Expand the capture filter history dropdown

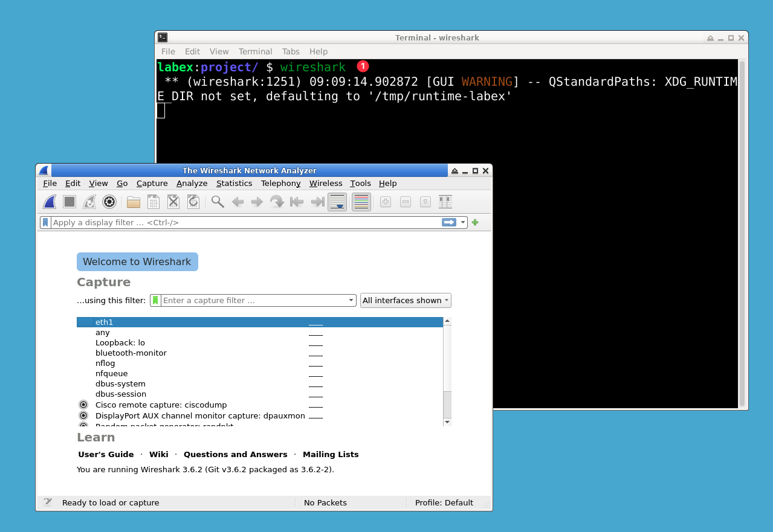pos(351,300)
